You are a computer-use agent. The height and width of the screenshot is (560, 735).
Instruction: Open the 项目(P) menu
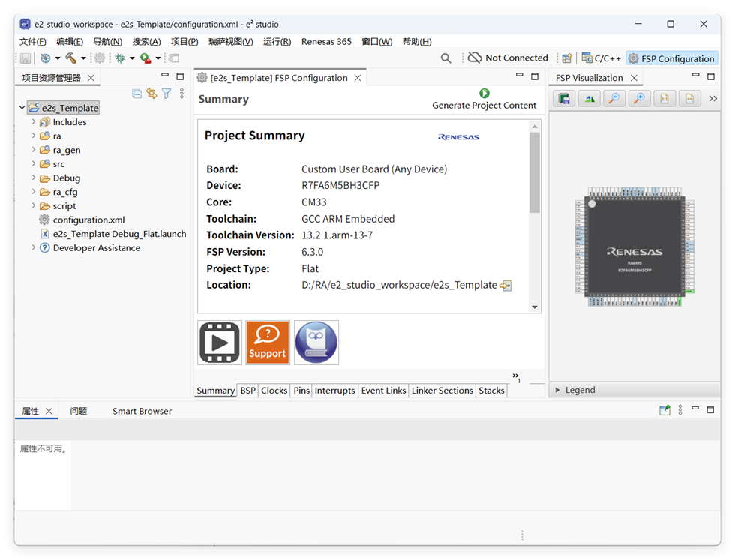tap(184, 42)
